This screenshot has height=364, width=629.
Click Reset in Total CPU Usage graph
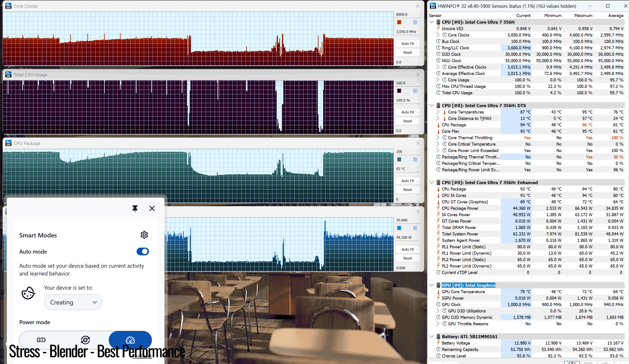click(408, 121)
